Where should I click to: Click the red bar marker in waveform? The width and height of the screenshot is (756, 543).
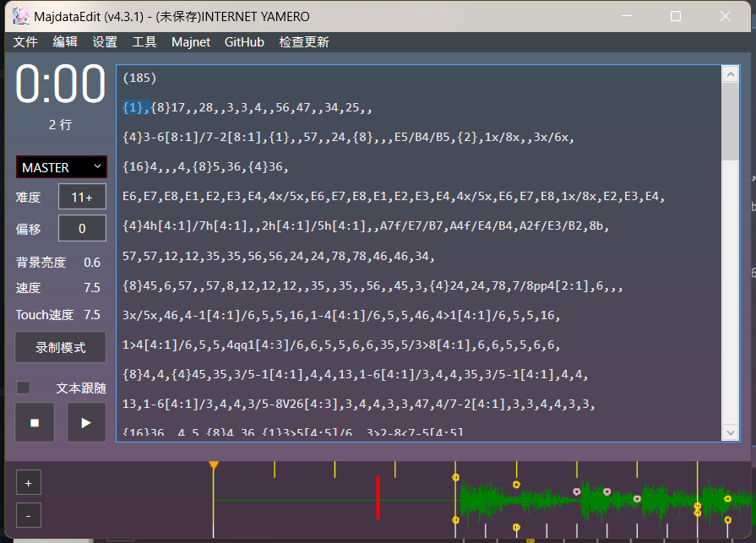pos(378,497)
